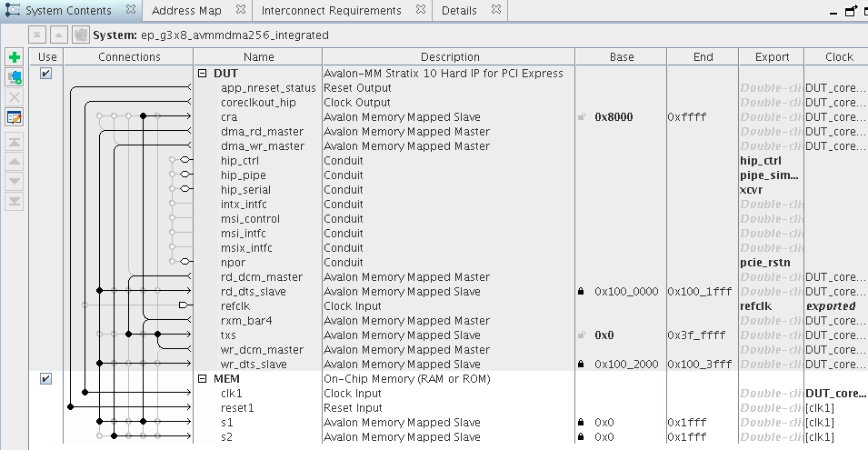This screenshot has height=450, width=868.
Task: Switch to the Address Map tab
Action: tap(185, 11)
